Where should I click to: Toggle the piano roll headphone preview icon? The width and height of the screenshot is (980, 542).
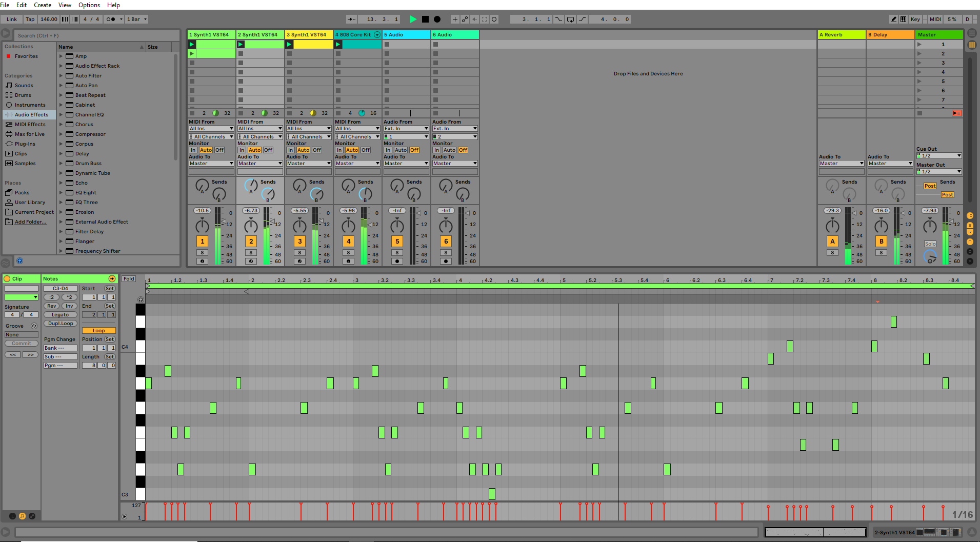(141, 299)
